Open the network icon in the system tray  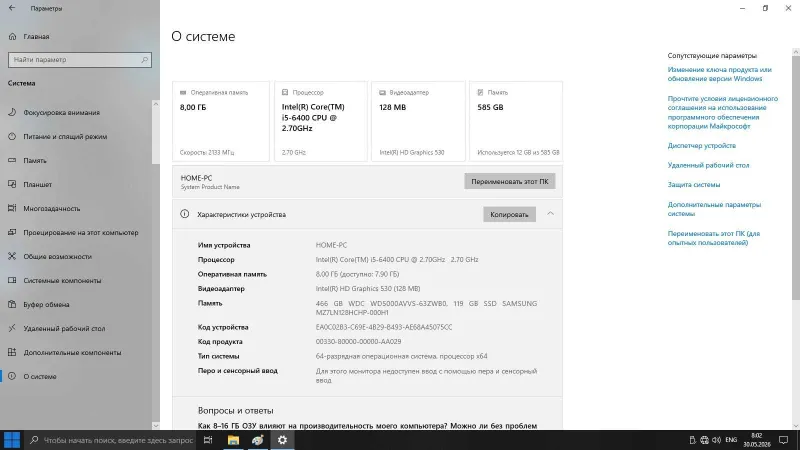[705, 440]
